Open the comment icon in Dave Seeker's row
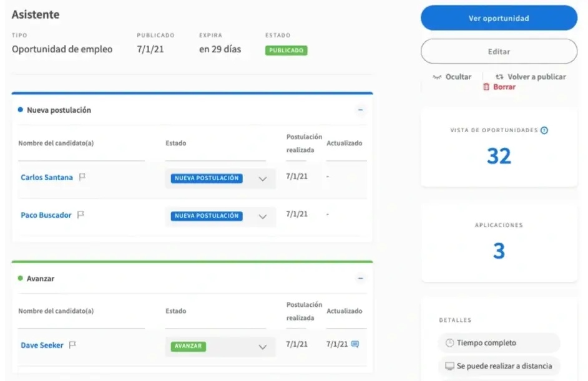588x381 pixels. tap(355, 344)
